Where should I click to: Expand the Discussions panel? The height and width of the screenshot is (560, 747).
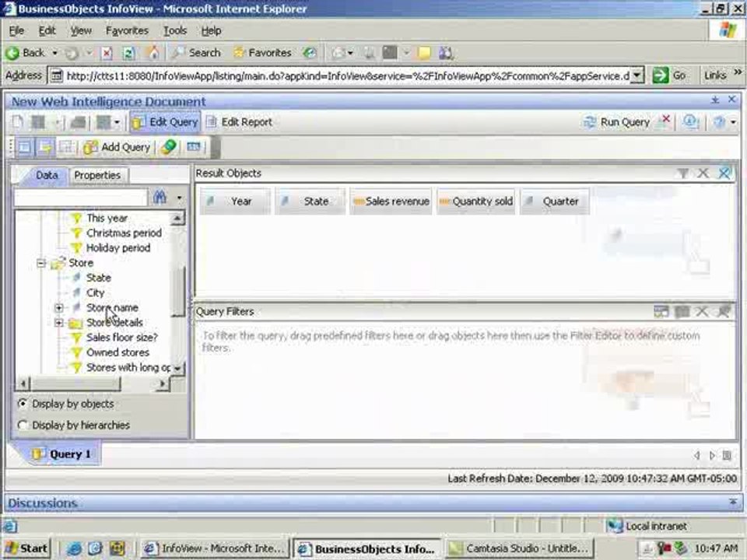(733, 502)
